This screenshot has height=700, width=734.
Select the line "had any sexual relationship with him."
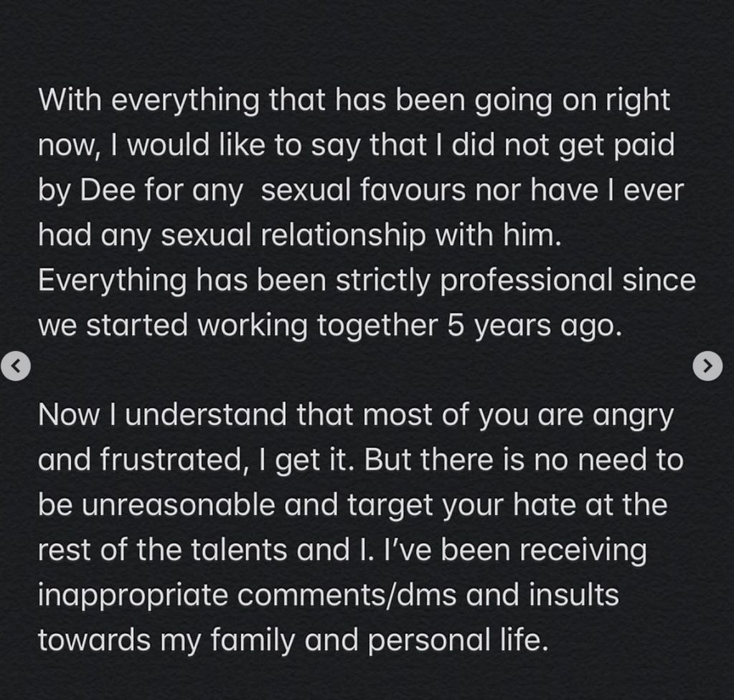click(300, 235)
